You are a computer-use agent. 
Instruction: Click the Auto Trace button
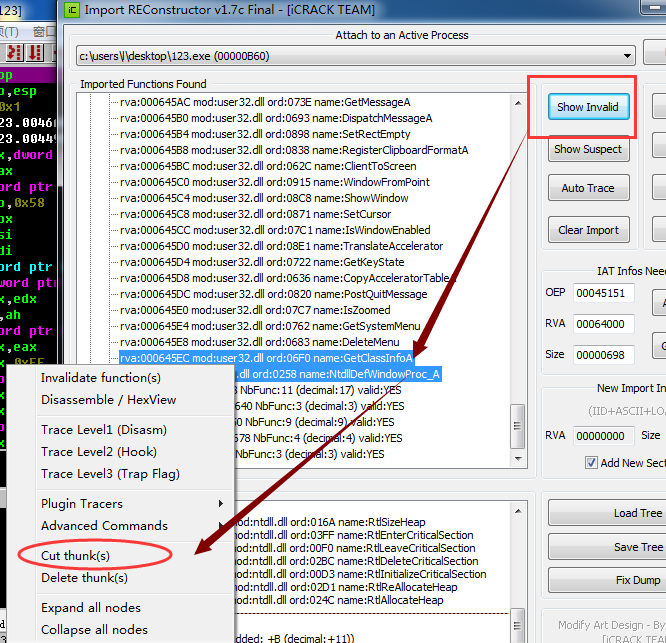pos(588,188)
